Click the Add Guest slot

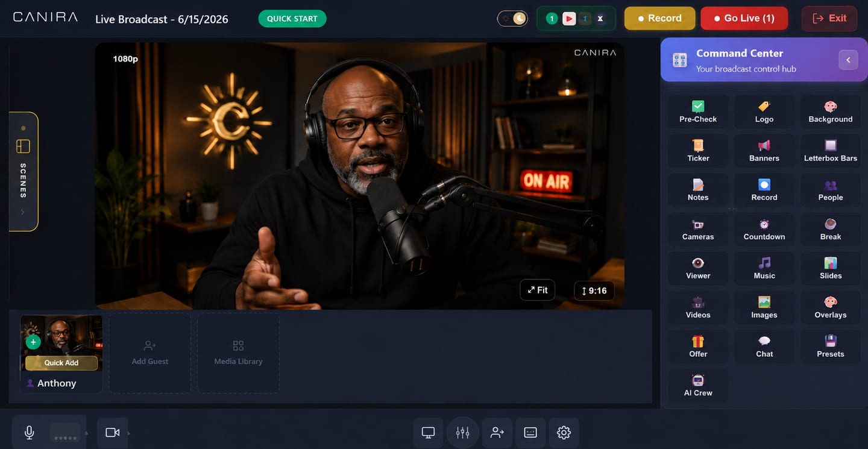pyautogui.click(x=150, y=353)
